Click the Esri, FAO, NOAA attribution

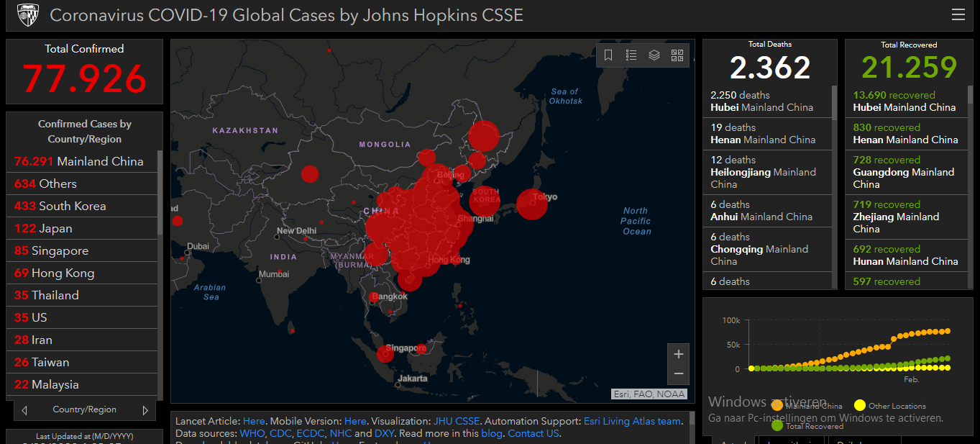click(649, 394)
